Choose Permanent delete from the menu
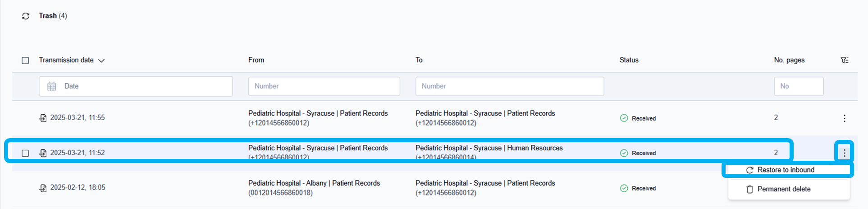 pos(784,189)
